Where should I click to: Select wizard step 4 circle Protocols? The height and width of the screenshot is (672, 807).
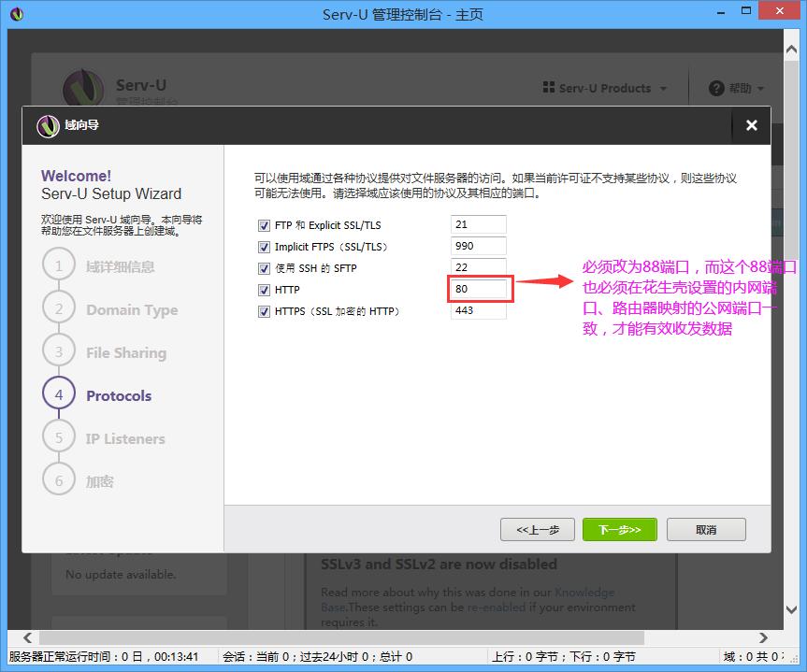pos(59,395)
